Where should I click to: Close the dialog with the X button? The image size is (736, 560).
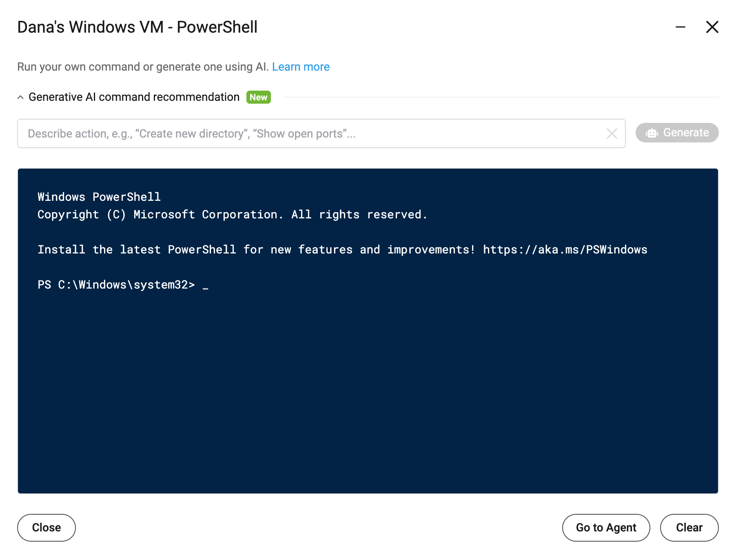[712, 27]
